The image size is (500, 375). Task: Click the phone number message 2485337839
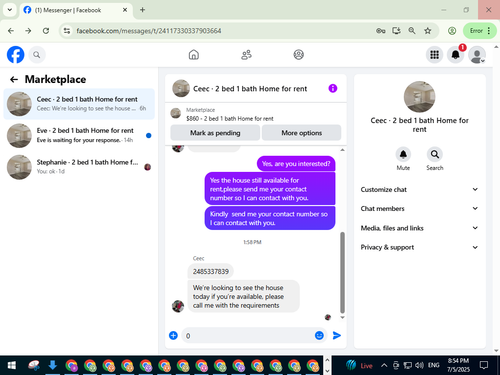(211, 271)
